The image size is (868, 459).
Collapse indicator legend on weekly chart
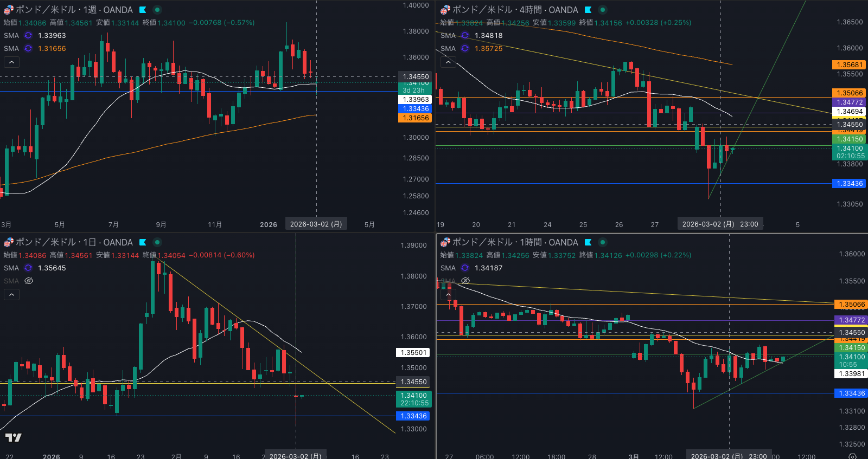pyautogui.click(x=11, y=62)
